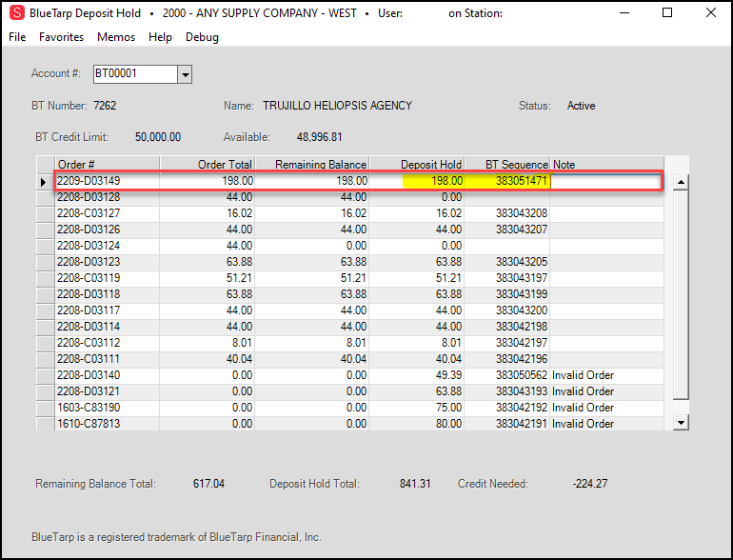This screenshot has height=560, width=733.
Task: Select order 2208-D03123
Action: (x=107, y=262)
